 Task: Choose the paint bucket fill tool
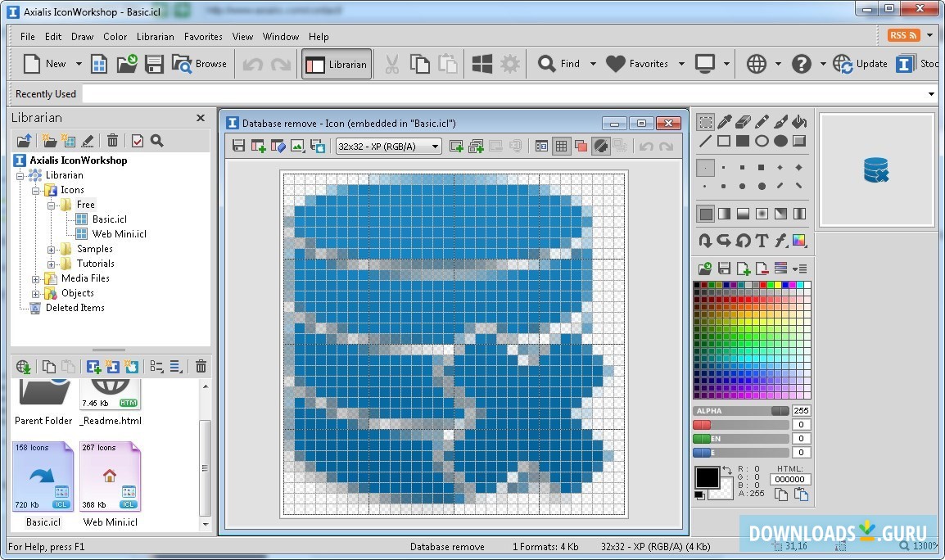point(799,122)
